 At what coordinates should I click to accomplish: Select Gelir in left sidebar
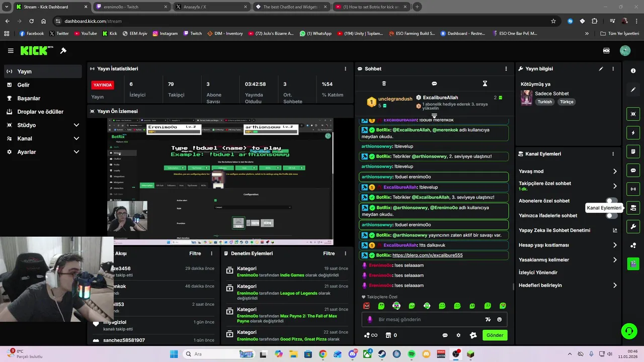(x=43, y=85)
